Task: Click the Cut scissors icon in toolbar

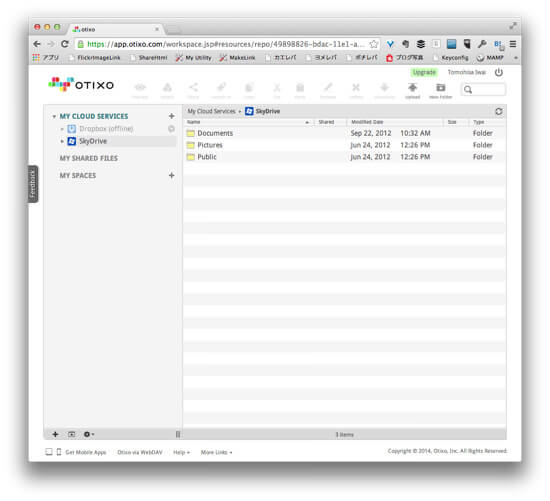Action: tap(277, 87)
